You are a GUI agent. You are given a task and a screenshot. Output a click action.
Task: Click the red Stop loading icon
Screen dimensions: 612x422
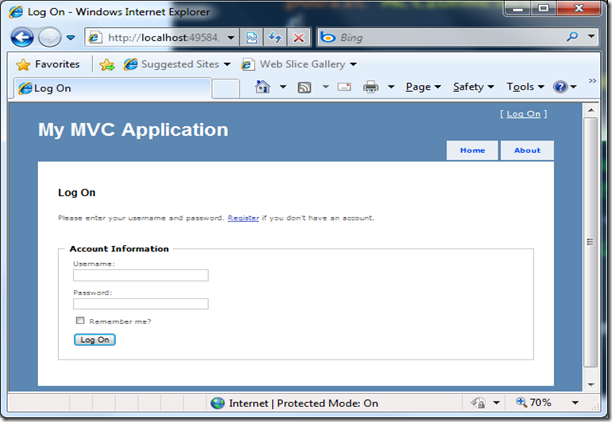[299, 38]
